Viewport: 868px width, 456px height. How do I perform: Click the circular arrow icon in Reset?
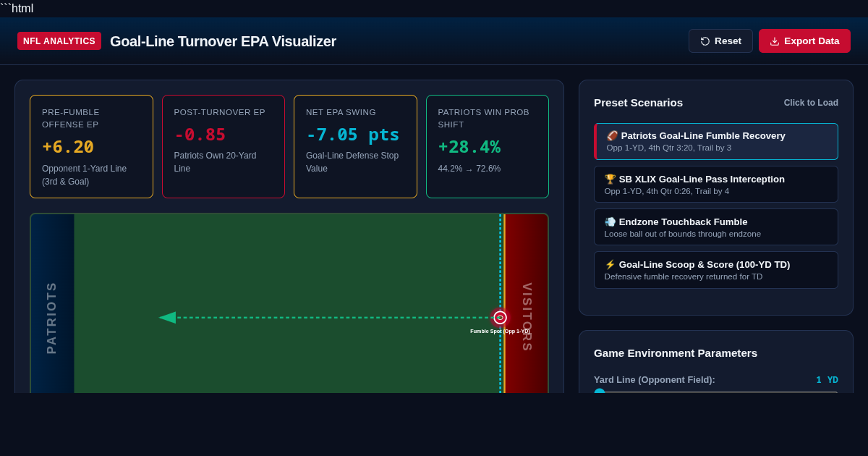click(705, 41)
